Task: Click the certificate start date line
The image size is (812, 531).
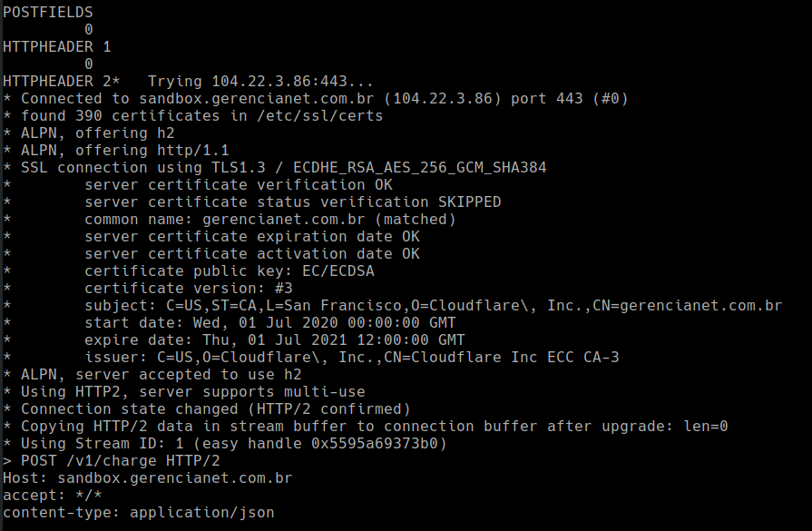Action: pos(270,322)
